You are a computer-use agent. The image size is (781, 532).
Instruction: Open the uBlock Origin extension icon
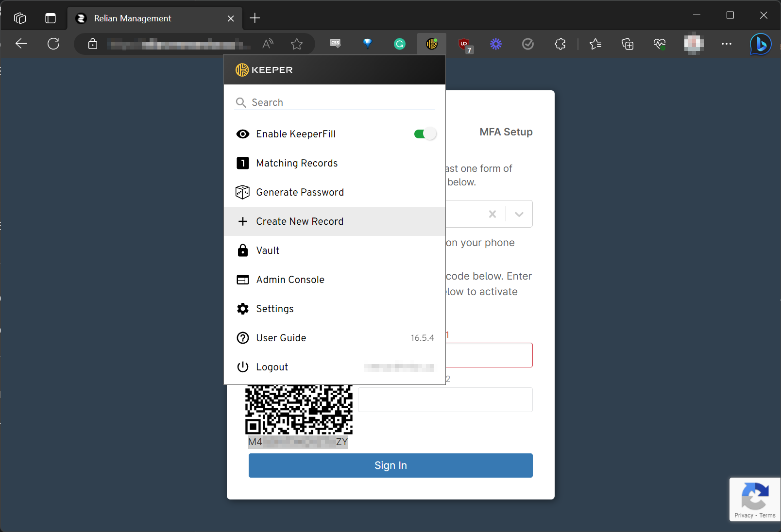click(x=465, y=45)
